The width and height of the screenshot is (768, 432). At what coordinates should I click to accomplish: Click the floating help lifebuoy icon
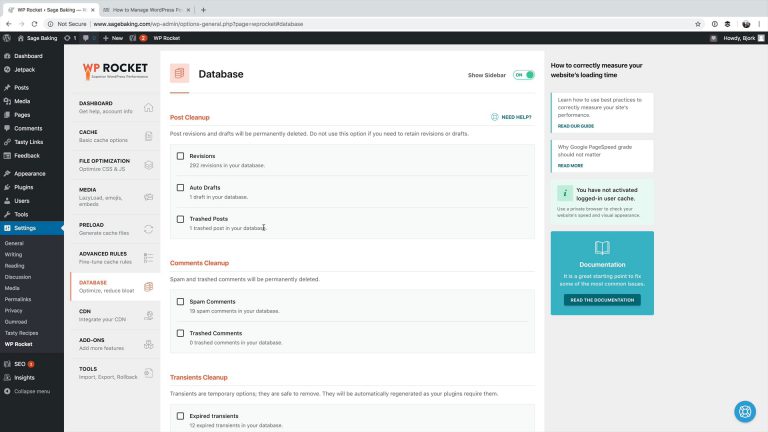(x=745, y=411)
